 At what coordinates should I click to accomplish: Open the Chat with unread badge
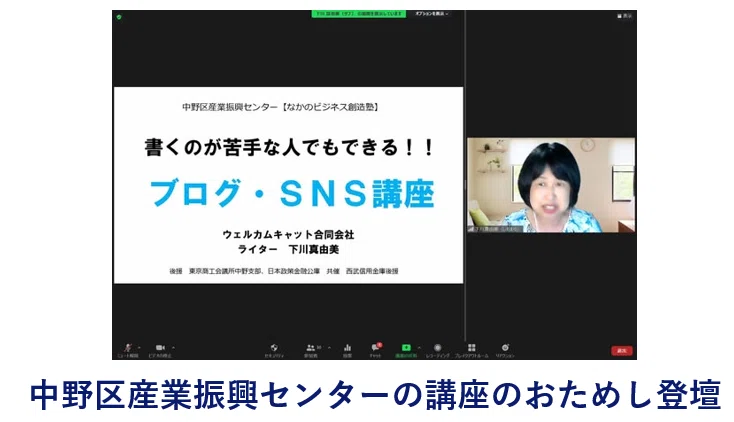[x=375, y=348]
